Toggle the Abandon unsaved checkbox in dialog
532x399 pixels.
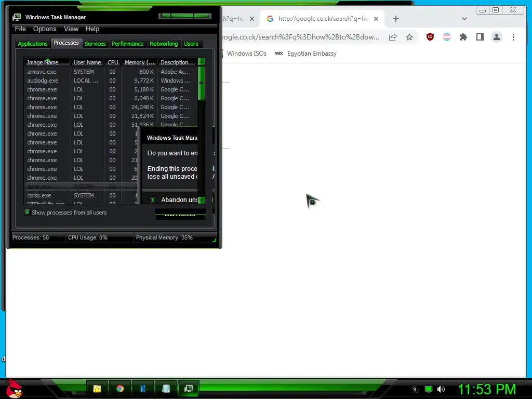153,200
